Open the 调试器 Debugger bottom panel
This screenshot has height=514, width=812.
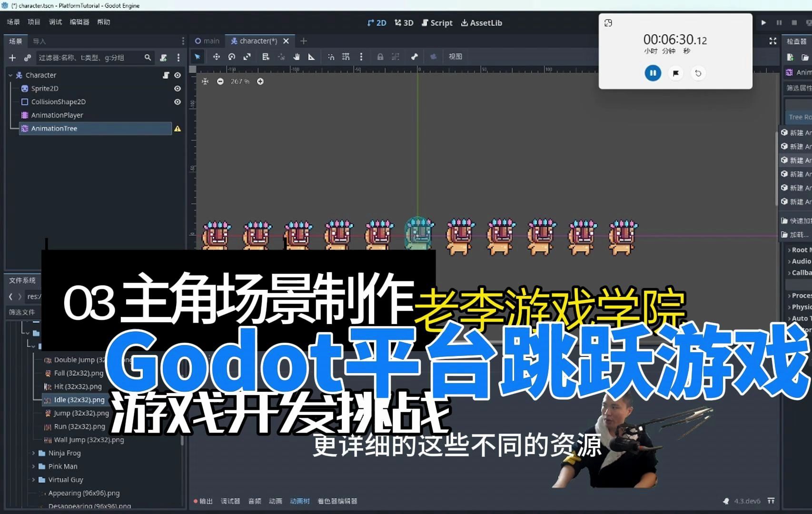click(x=230, y=501)
